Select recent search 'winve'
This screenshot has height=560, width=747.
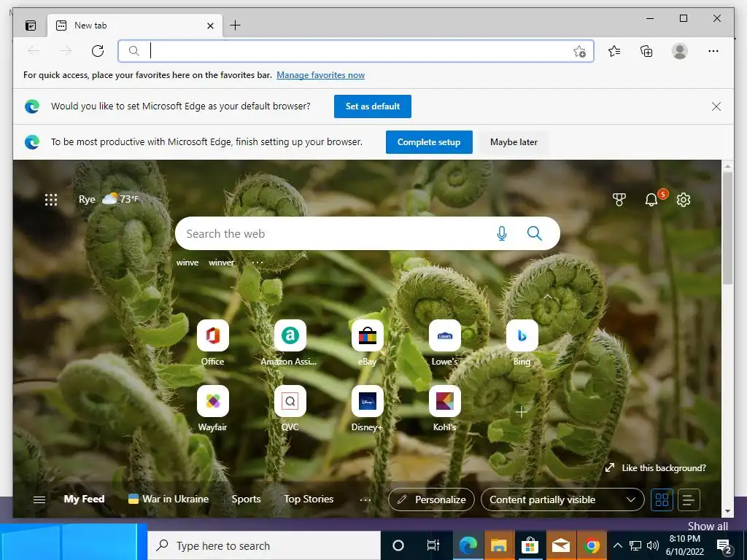point(187,262)
